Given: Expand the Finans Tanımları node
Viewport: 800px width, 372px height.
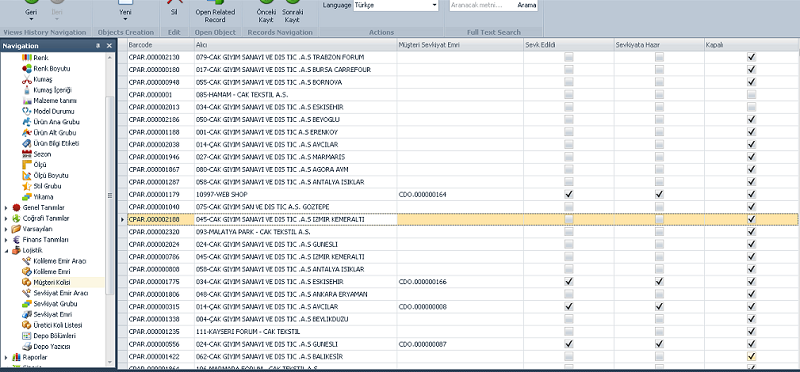Looking at the screenshot, I should tap(6, 240).
